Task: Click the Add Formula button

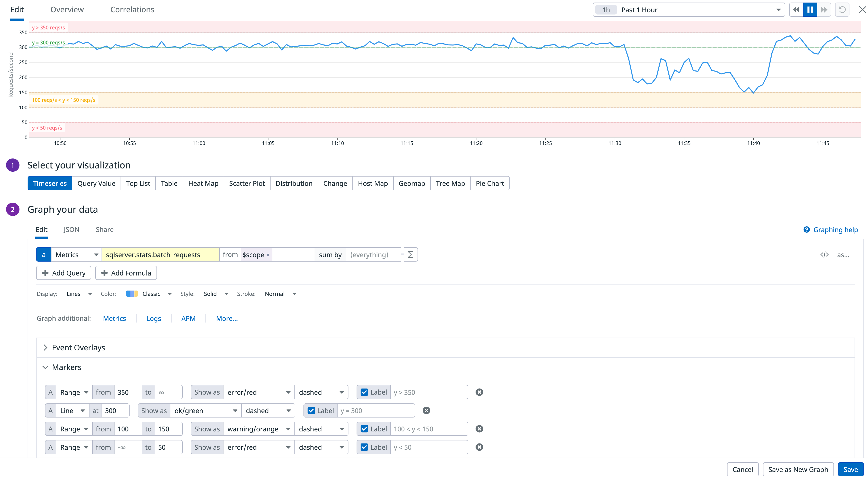Action: (x=126, y=273)
